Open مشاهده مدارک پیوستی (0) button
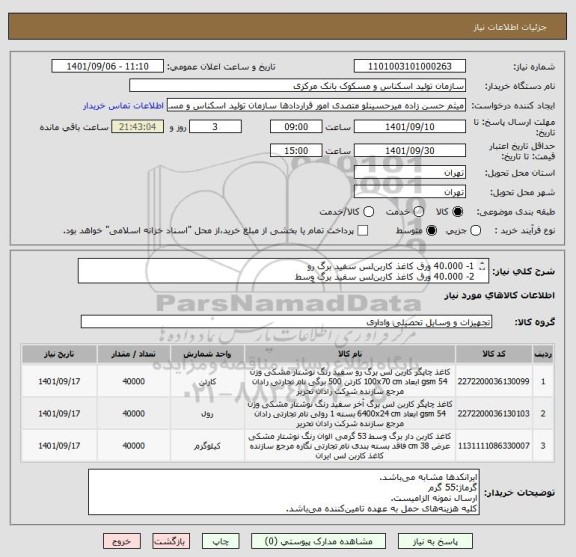The image size is (576, 557). (x=318, y=541)
